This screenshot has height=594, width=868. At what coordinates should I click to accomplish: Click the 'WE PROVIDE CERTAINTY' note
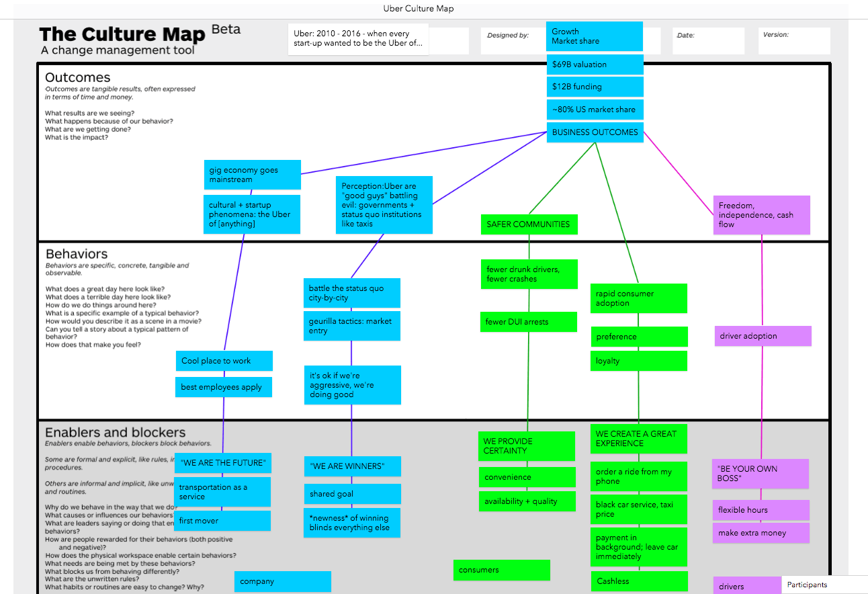[527, 446]
